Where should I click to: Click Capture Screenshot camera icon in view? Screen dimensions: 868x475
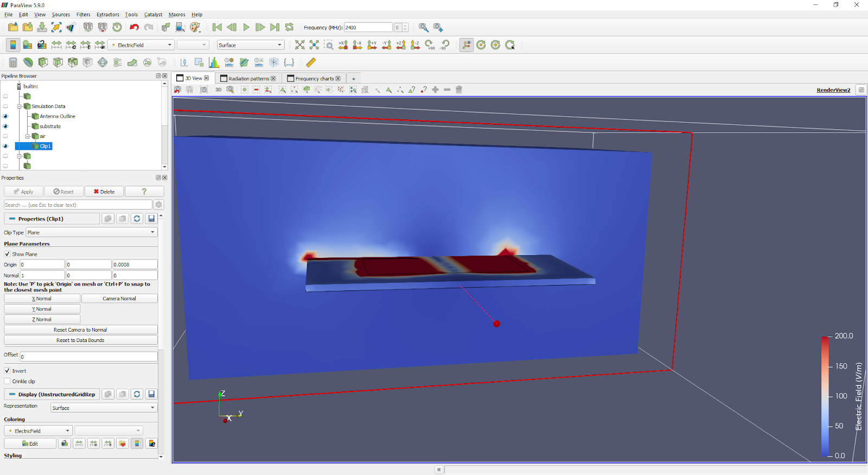click(x=204, y=90)
